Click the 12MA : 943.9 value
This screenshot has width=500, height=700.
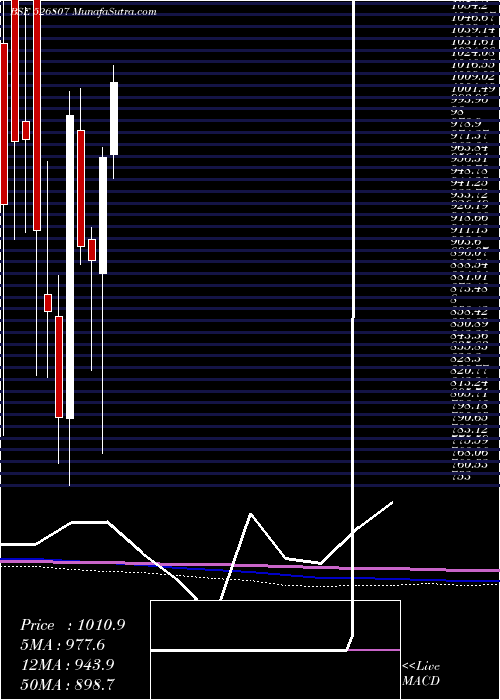point(67,665)
